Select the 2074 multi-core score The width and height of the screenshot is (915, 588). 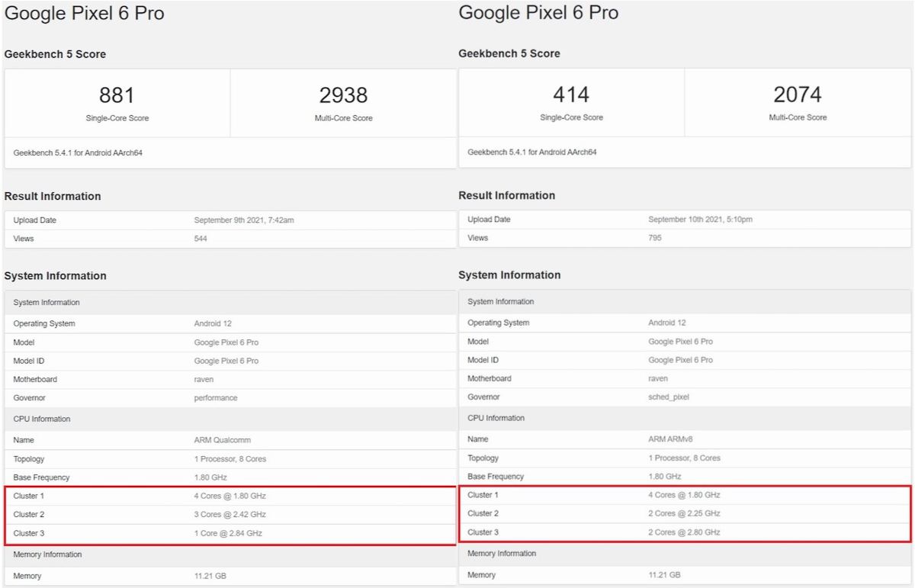tap(798, 95)
